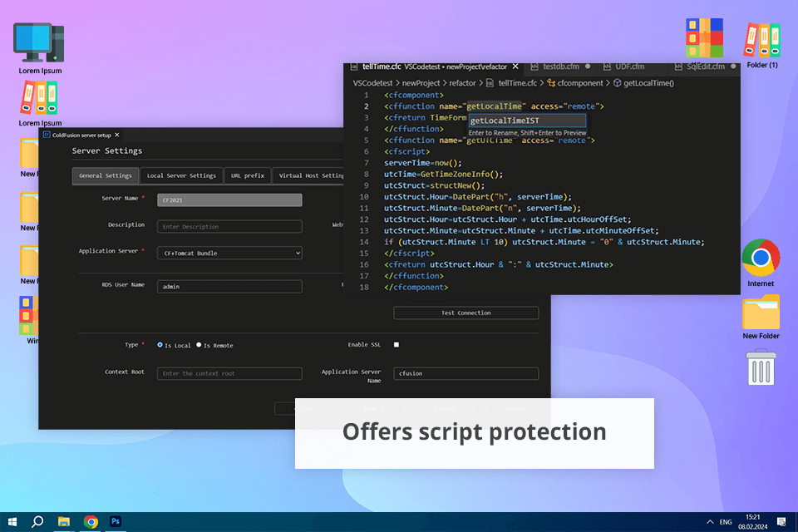
Task: Open the New Folder desktop icon
Action: coord(761,312)
